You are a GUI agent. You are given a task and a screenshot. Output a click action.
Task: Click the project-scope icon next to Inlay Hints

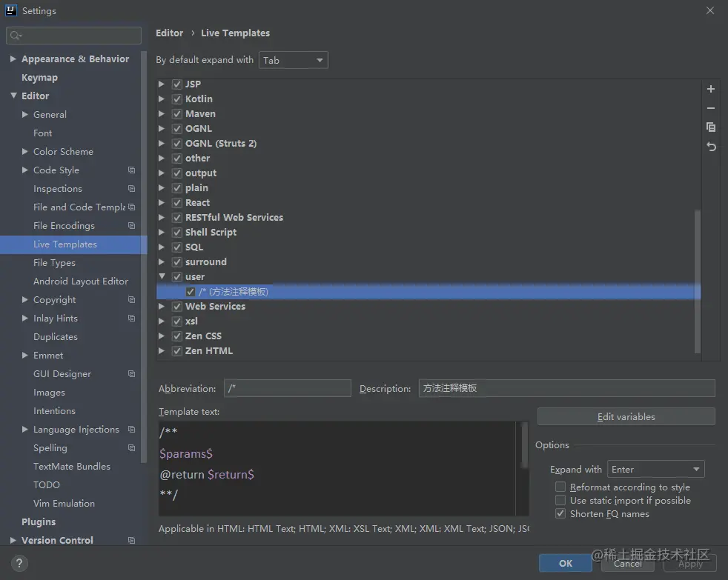click(x=131, y=319)
